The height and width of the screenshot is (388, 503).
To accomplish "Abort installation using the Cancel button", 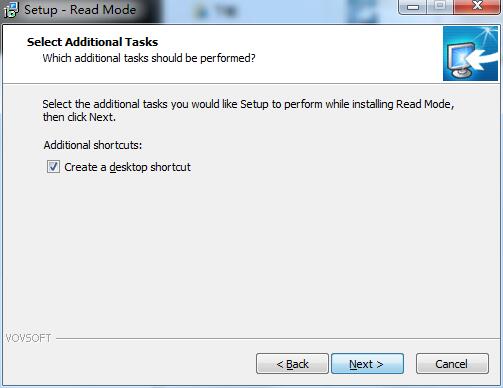I will [452, 364].
